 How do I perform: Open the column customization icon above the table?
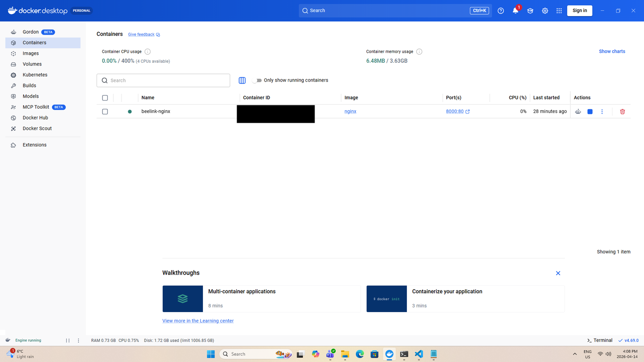(242, 80)
